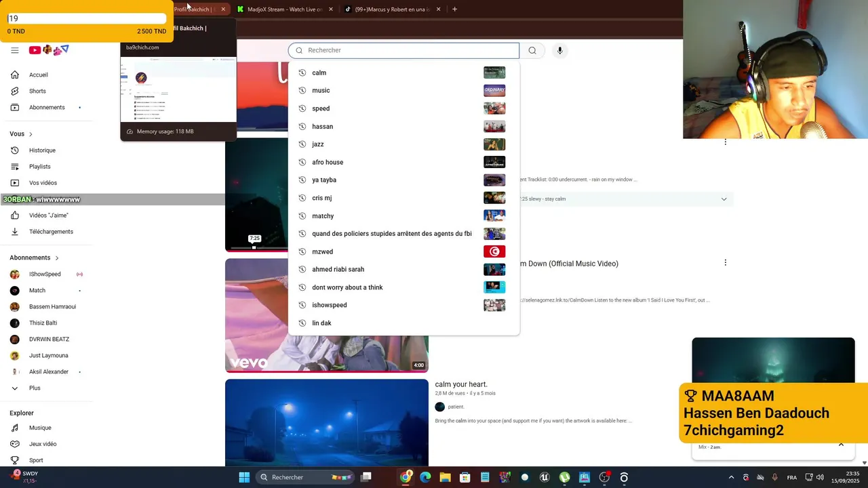Viewport: 868px width, 488px height.
Task: Open the blue foggy street video thumbnail
Action: [327, 423]
